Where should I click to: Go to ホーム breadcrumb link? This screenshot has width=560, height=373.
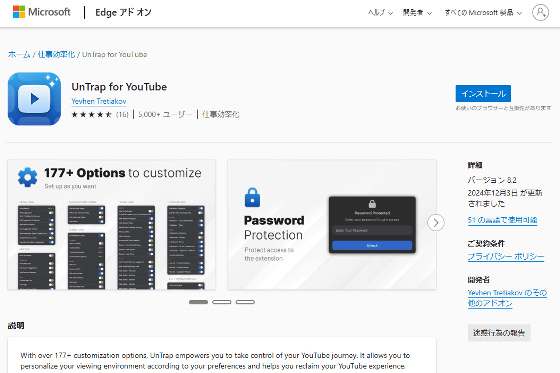click(19, 54)
